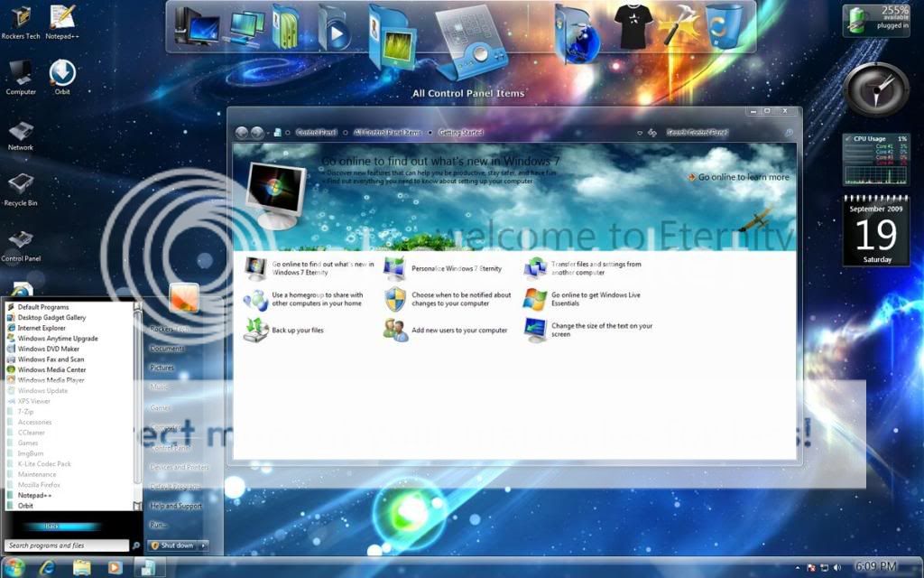Open Pictures in Start menu right pane
This screenshot has height=578, width=924.
coord(162,368)
